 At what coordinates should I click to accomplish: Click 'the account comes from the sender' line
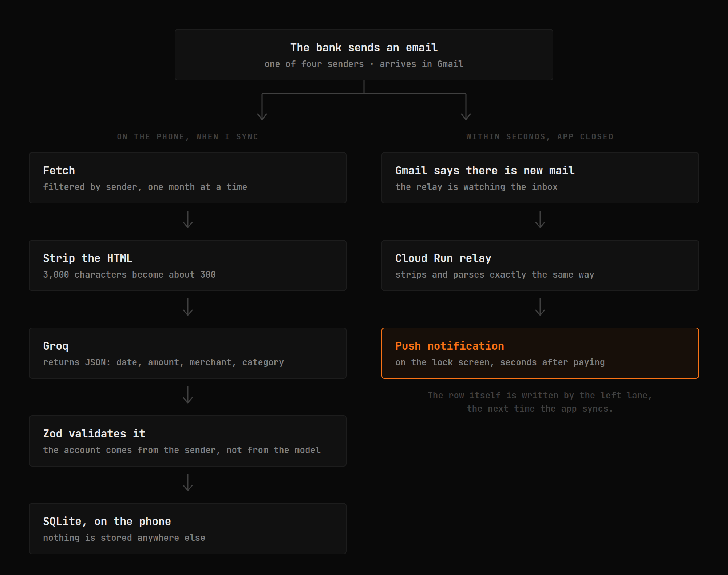182,450
